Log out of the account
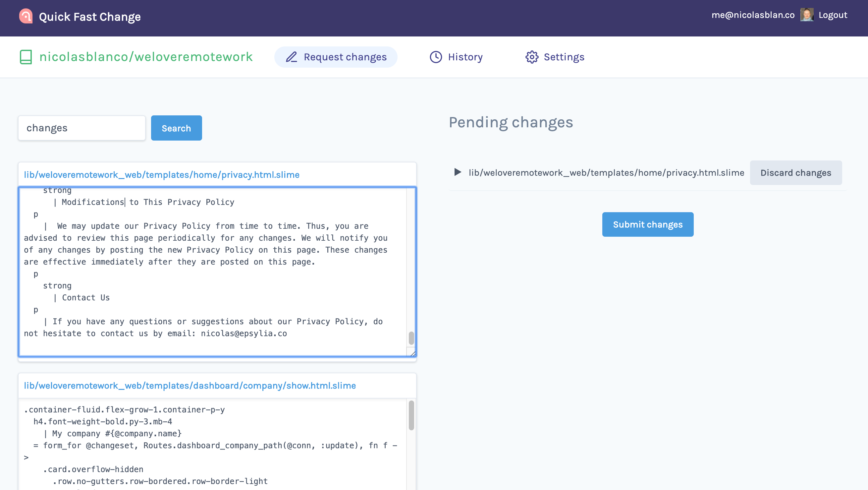The height and width of the screenshot is (490, 868). click(833, 15)
